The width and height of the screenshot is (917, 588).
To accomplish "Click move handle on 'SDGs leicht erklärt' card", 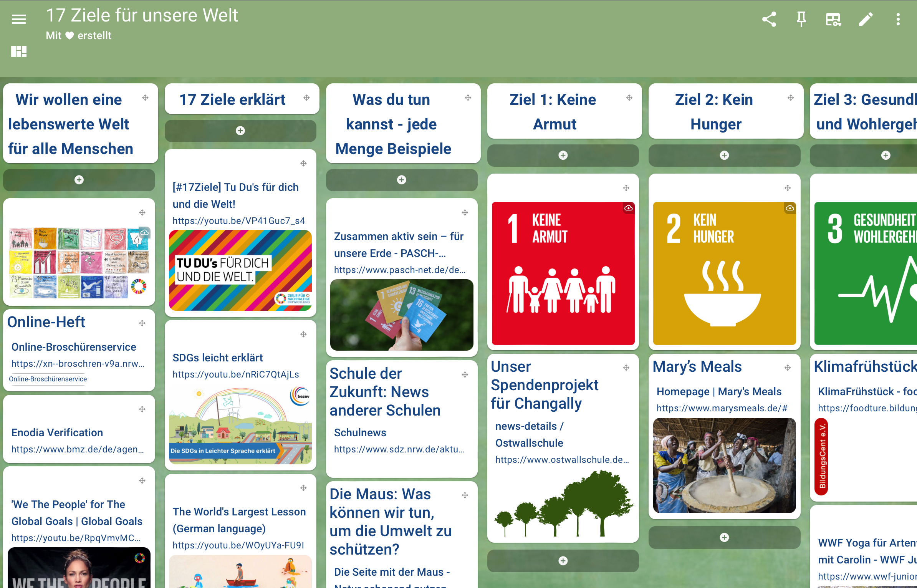I will [x=303, y=334].
